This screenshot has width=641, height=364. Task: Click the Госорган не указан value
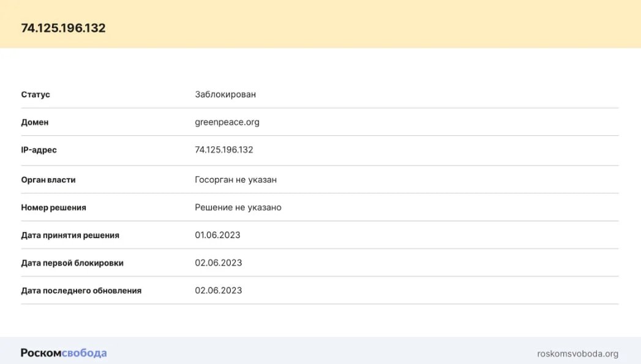(x=235, y=179)
